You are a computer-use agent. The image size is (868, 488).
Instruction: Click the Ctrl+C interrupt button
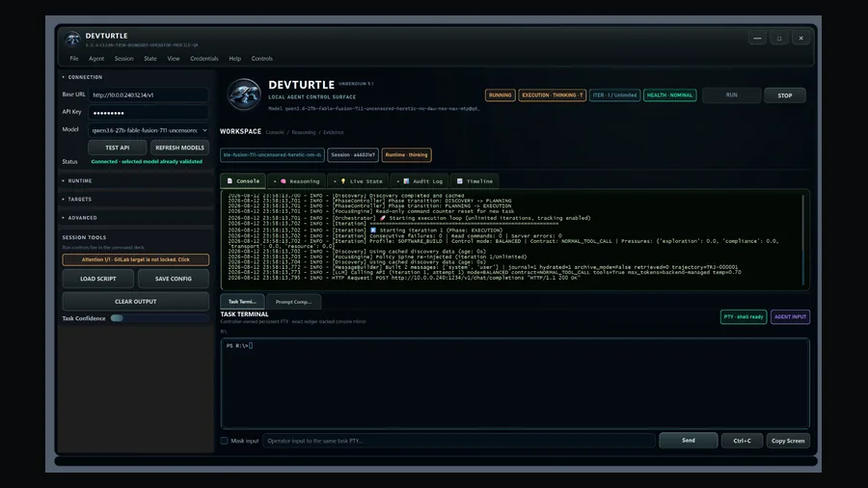click(x=742, y=441)
